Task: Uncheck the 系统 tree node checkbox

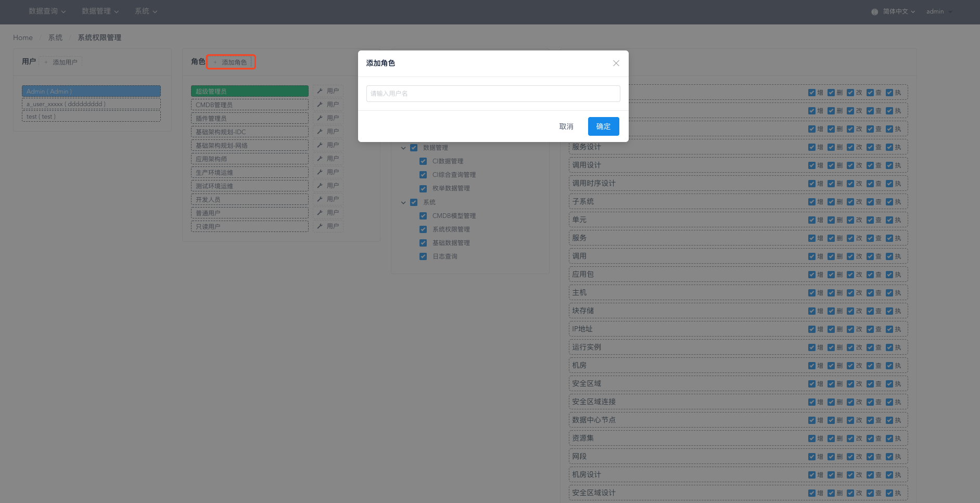Action: pos(414,202)
